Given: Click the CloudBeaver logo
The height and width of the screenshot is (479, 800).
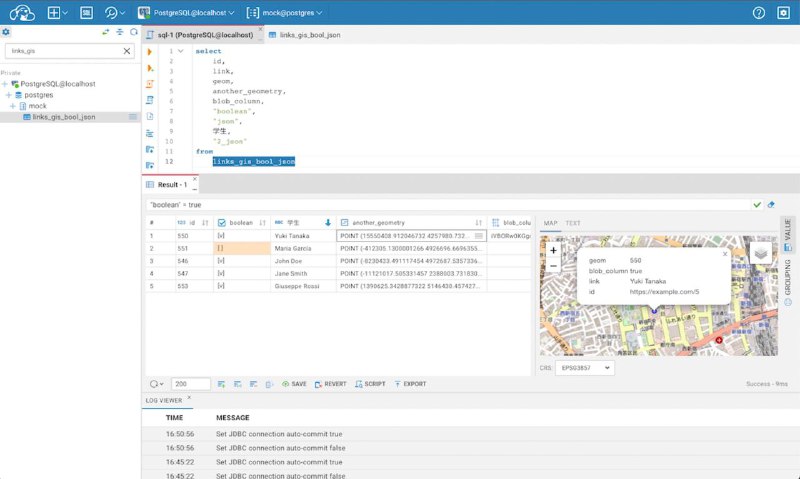Looking at the screenshot, I should coord(22,13).
